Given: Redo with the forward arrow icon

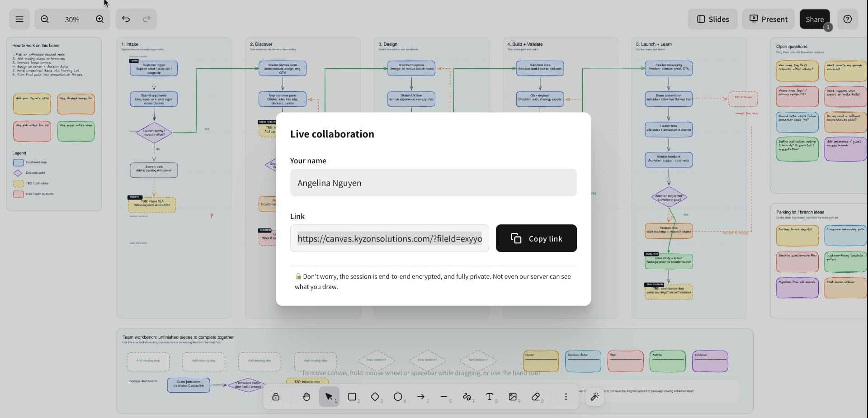Looking at the screenshot, I should pyautogui.click(x=146, y=19).
